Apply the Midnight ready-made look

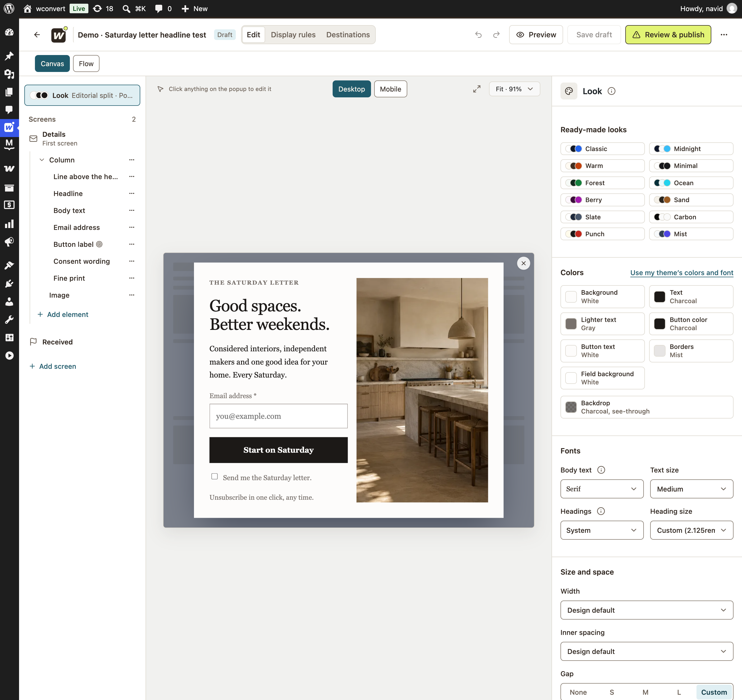click(x=691, y=148)
